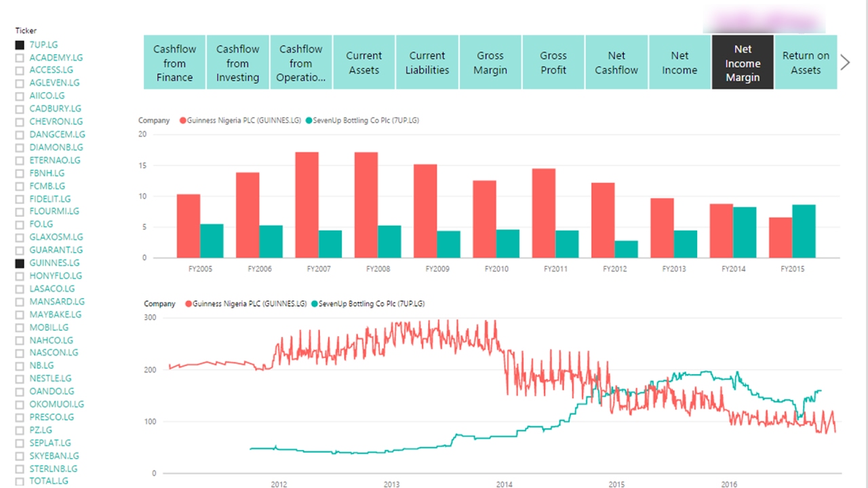
Task: Uncheck the 7UP.LG ticker checkbox
Action: tap(20, 45)
